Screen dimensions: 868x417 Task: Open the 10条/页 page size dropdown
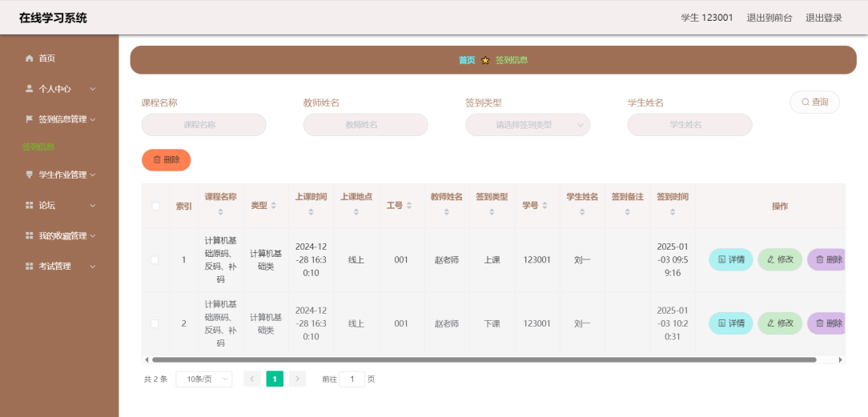click(x=203, y=379)
